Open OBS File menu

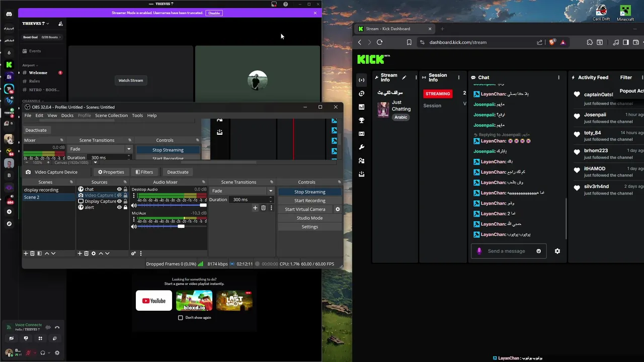[28, 115]
